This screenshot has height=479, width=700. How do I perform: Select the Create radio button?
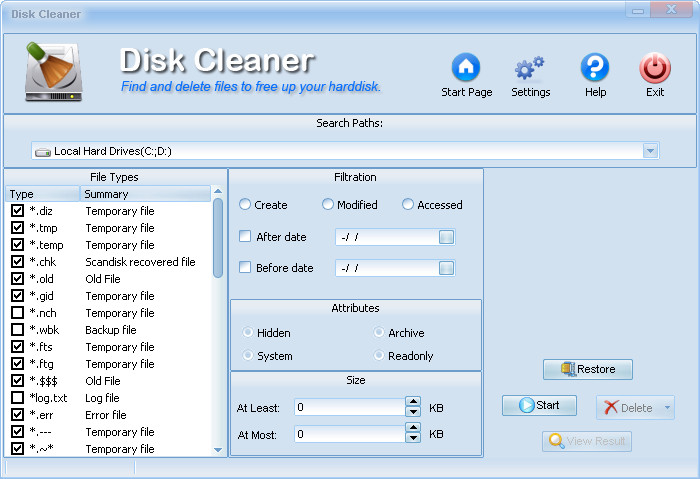click(x=245, y=204)
